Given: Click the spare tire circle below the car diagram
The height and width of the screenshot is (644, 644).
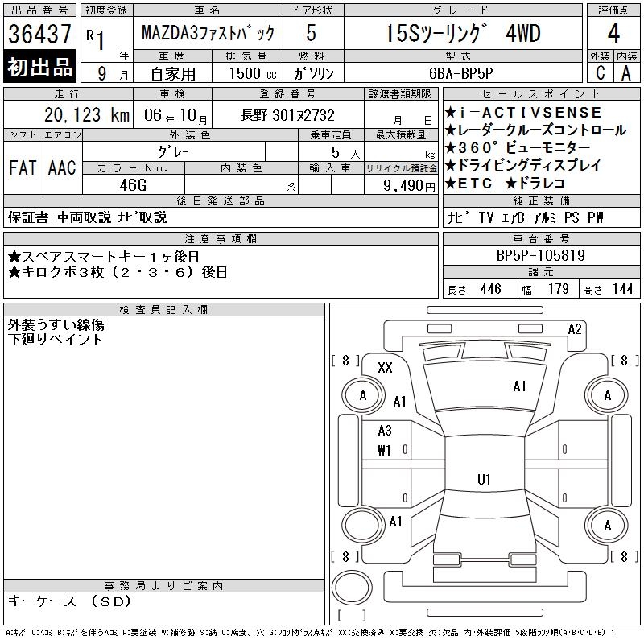Looking at the screenshot, I should 352,587.
